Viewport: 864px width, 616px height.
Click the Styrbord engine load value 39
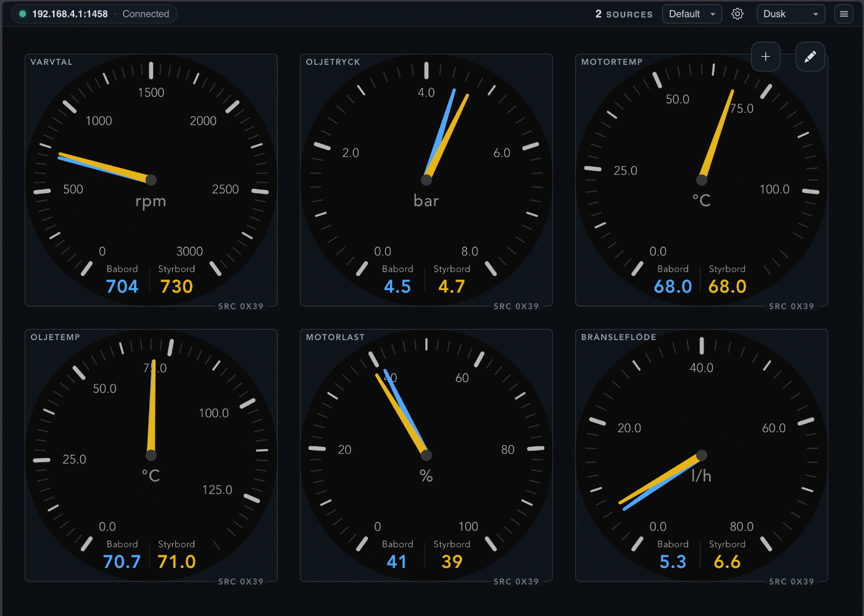point(452,562)
